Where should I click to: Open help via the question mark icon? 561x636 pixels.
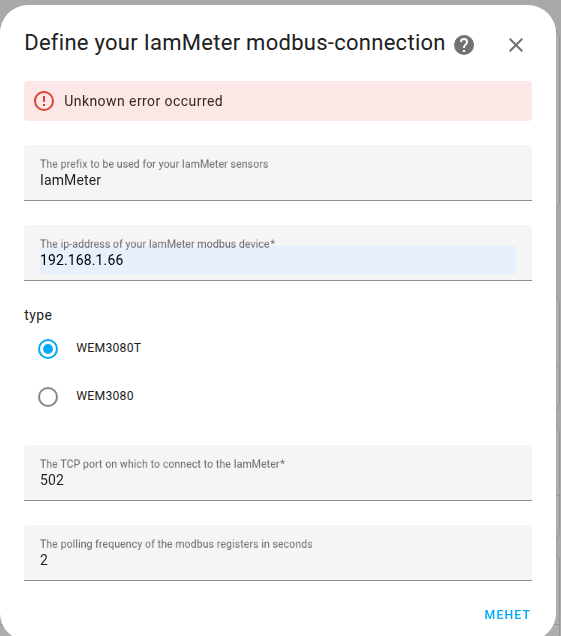[464, 45]
